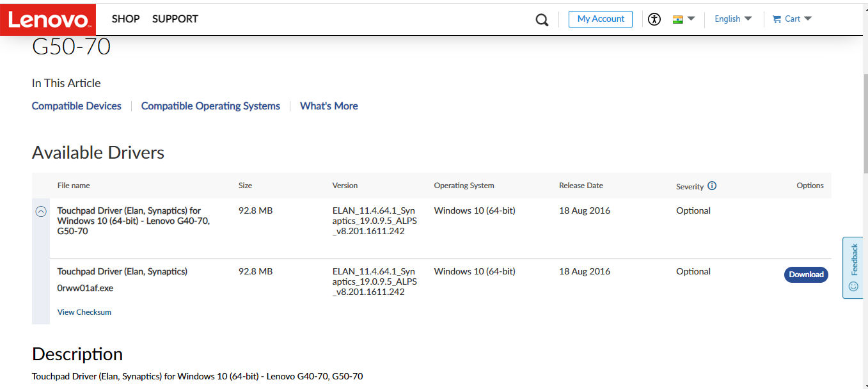Open the search magnifier icon
This screenshot has width=868, height=389.
(542, 20)
